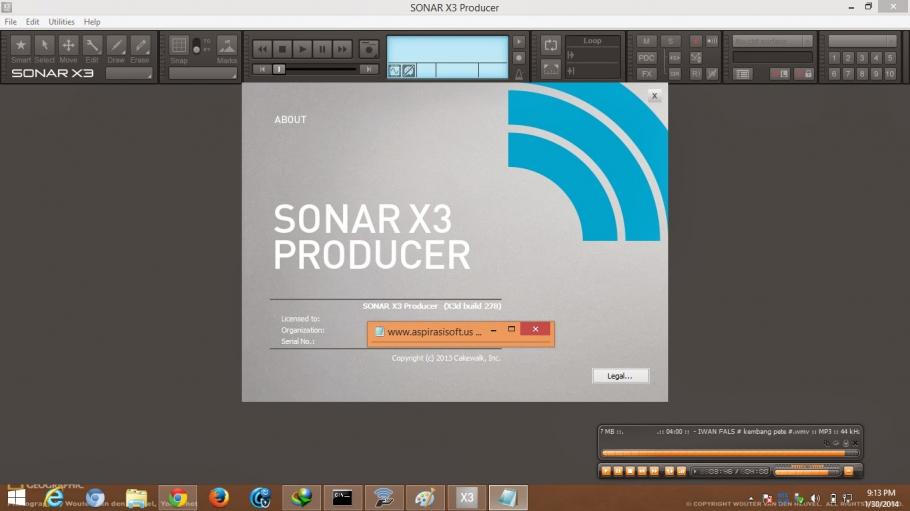The width and height of the screenshot is (910, 511).
Task: Open the Utilities menu
Action: (x=62, y=21)
